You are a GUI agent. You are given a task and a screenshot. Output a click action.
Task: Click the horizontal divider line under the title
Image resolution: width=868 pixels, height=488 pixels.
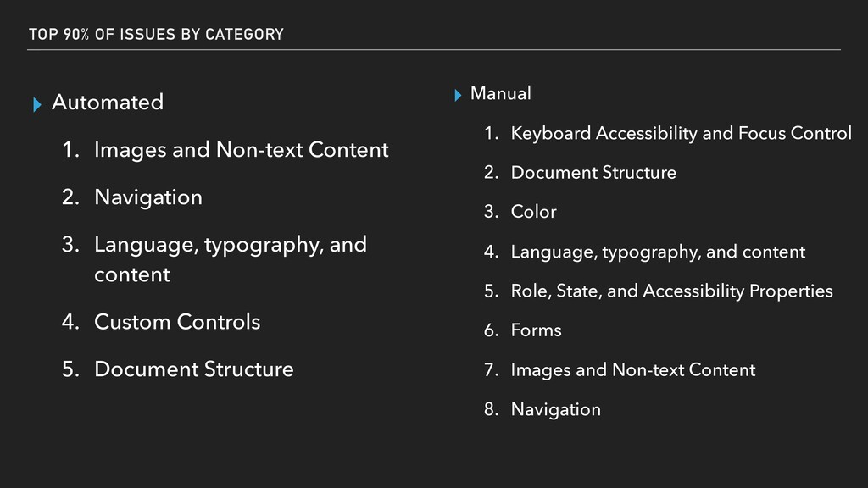434,50
